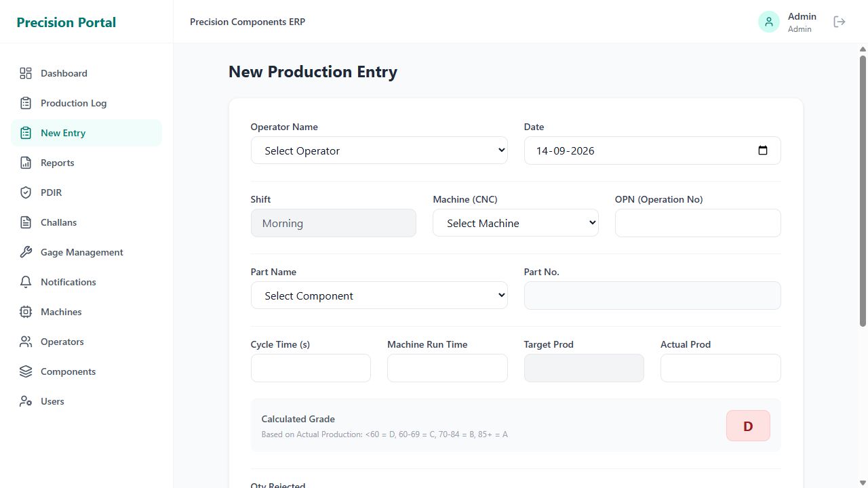Focus the Machine Run Time field
Image resolution: width=868 pixels, height=488 pixels.
pyautogui.click(x=448, y=368)
